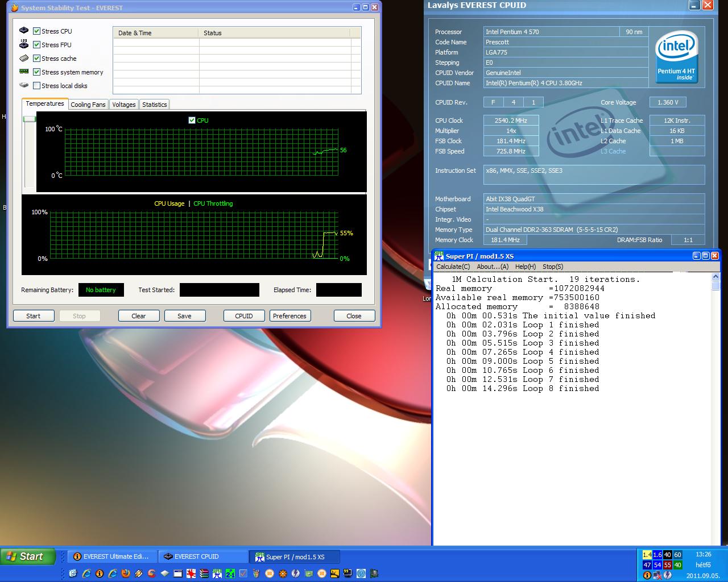Enable Stress local disks checkbox
728x582 pixels.
[x=36, y=86]
